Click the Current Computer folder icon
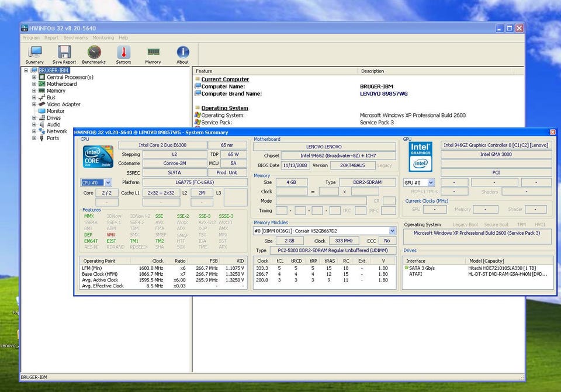The image size is (561, 392). click(198, 79)
